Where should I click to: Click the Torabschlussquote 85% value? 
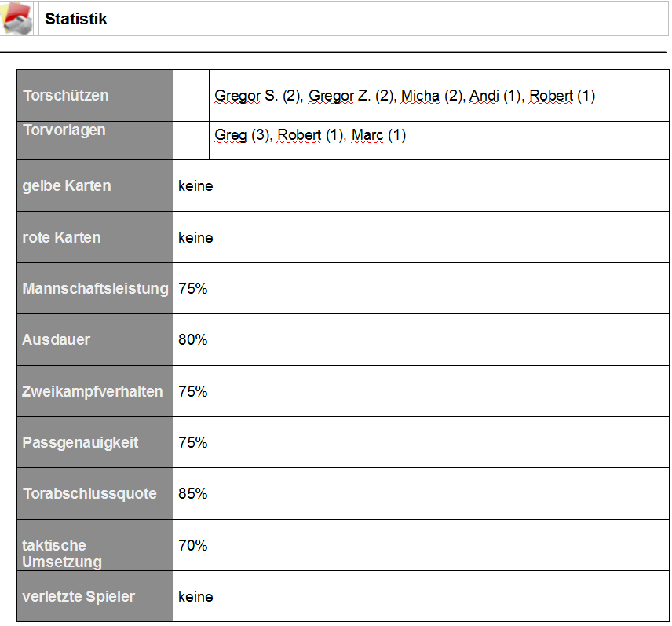click(x=193, y=493)
